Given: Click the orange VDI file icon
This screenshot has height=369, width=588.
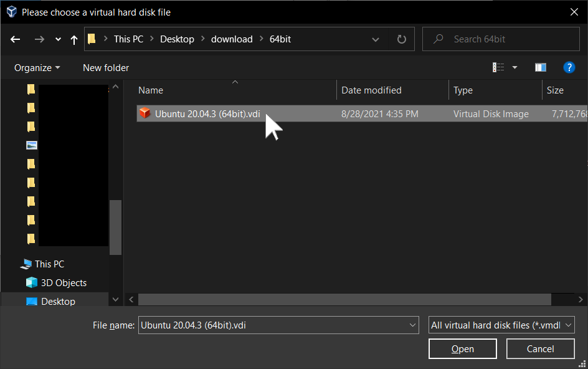Looking at the screenshot, I should pos(145,113).
